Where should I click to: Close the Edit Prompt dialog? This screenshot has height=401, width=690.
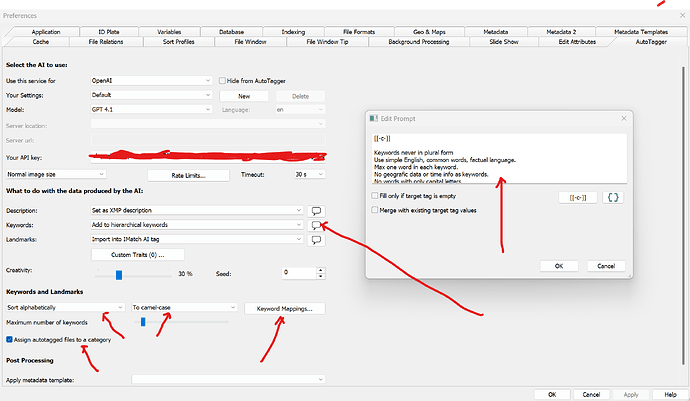click(x=624, y=118)
